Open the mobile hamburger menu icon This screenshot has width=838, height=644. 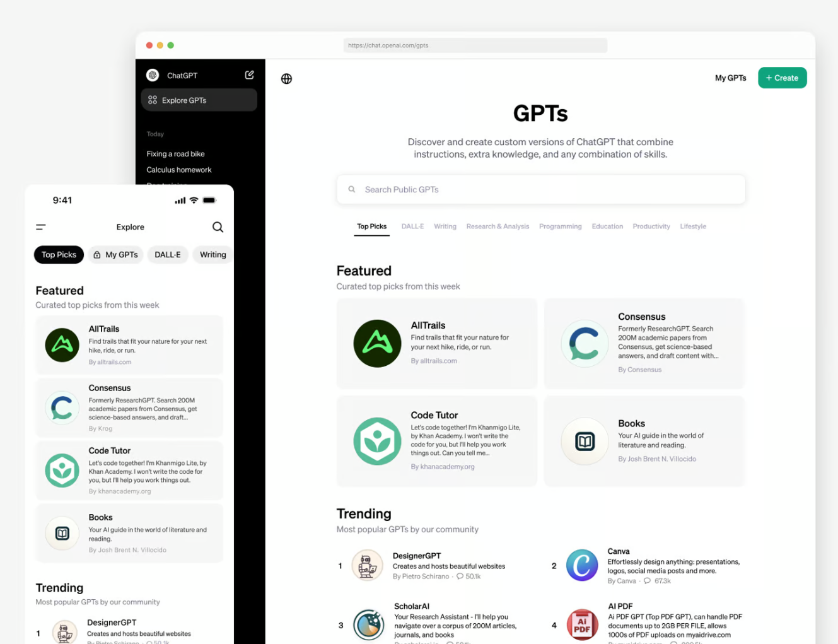click(41, 227)
